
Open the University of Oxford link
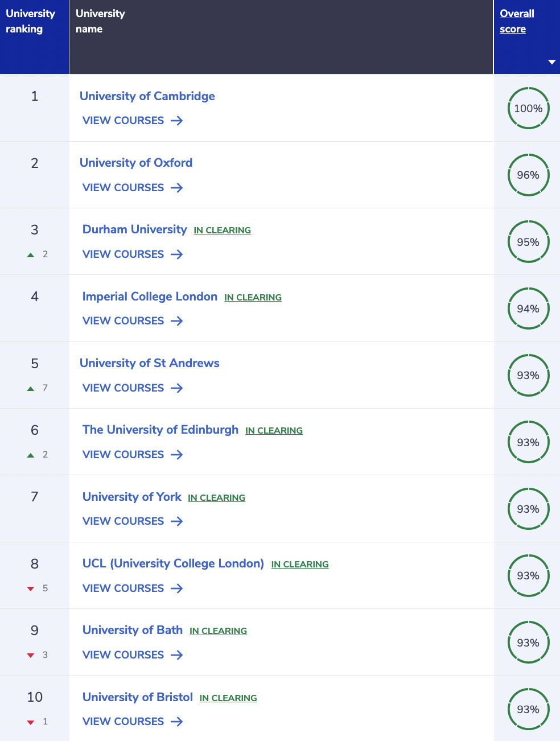136,163
